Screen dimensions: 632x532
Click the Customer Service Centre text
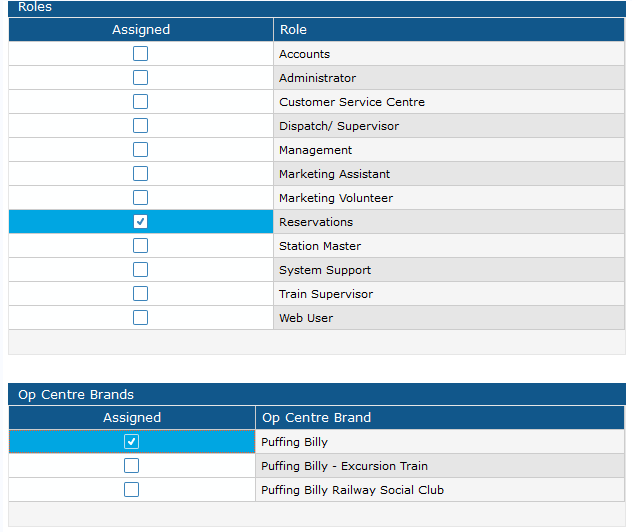pos(352,102)
